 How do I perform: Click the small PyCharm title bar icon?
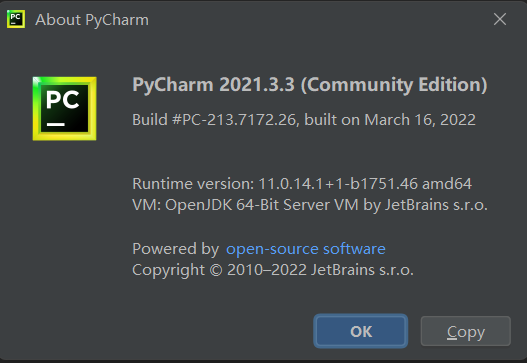point(16,19)
